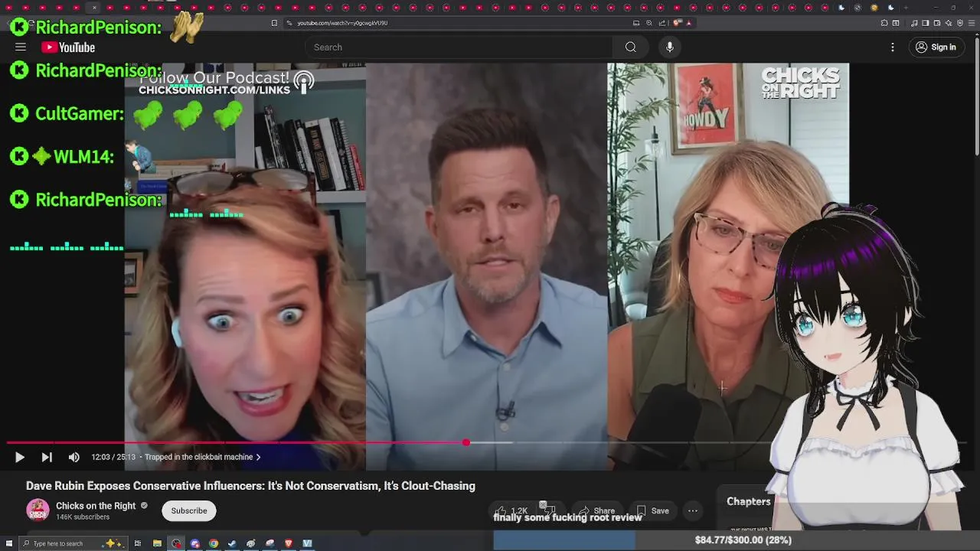Open a new browser tab
This screenshot has height=551, width=980.
click(x=906, y=8)
